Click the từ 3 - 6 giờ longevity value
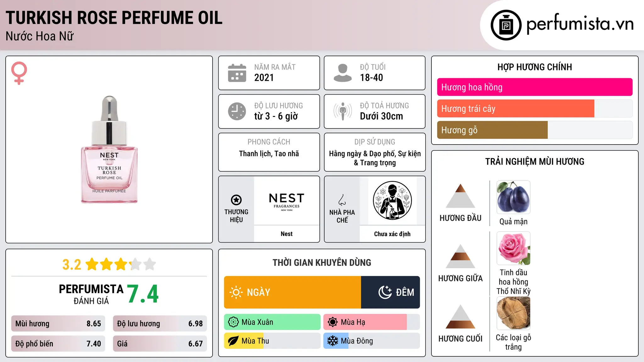The image size is (644, 362). (x=276, y=116)
